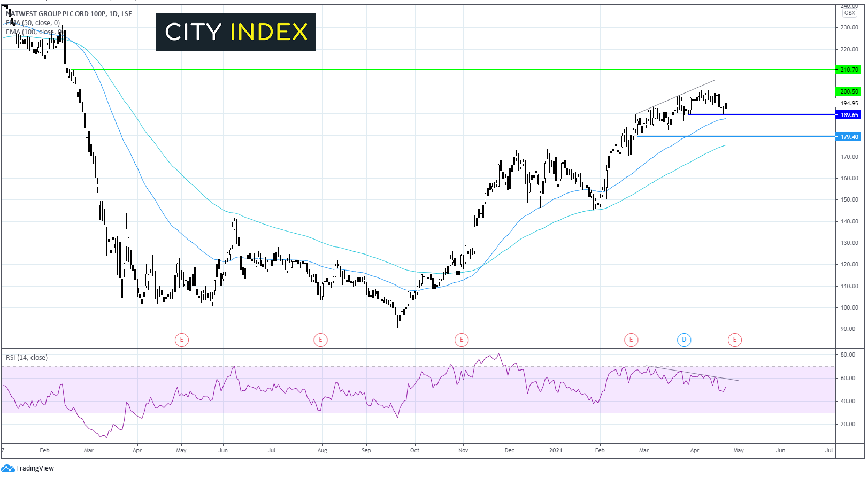Select the EMA 100 indicator legend
Screen dimensions: 868x478
coord(31,32)
